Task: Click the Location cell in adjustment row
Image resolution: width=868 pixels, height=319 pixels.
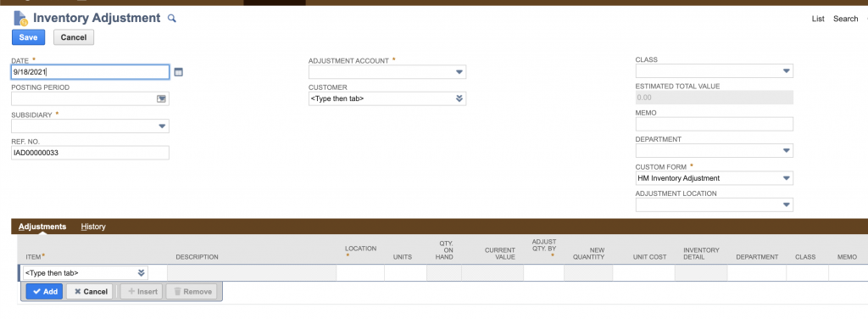Action: click(359, 273)
